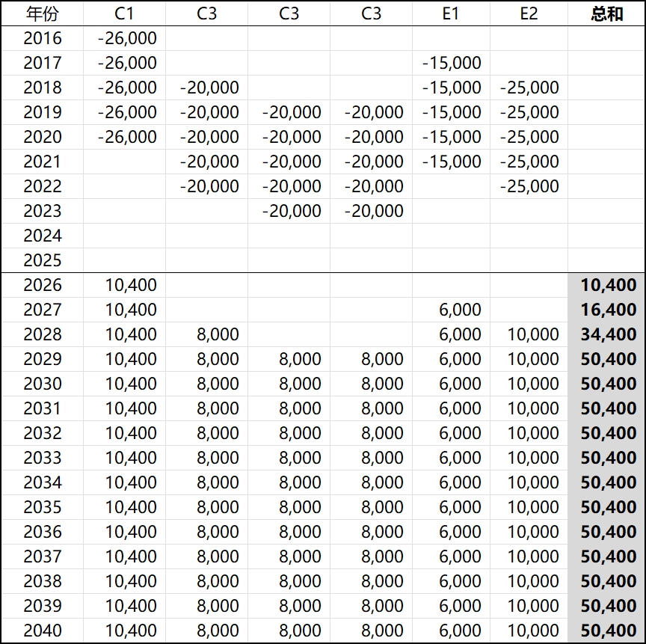Click the bold 10,400 total in row 2026
The height and width of the screenshot is (644, 646).
pos(608,285)
